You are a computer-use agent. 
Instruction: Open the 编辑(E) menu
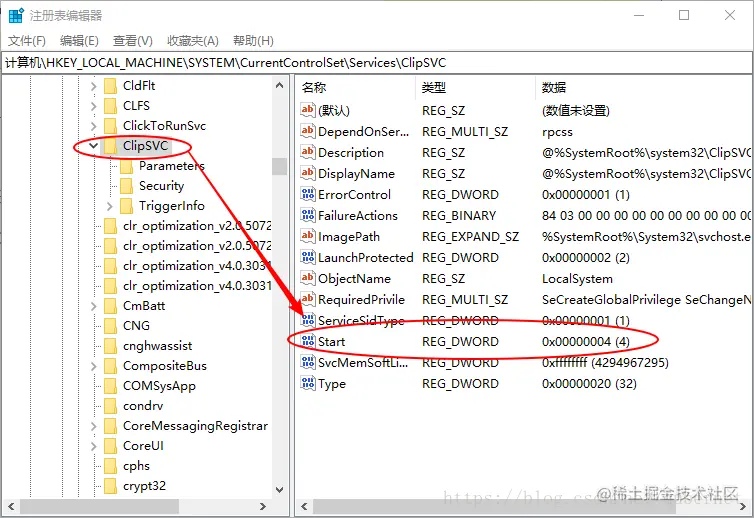click(79, 41)
